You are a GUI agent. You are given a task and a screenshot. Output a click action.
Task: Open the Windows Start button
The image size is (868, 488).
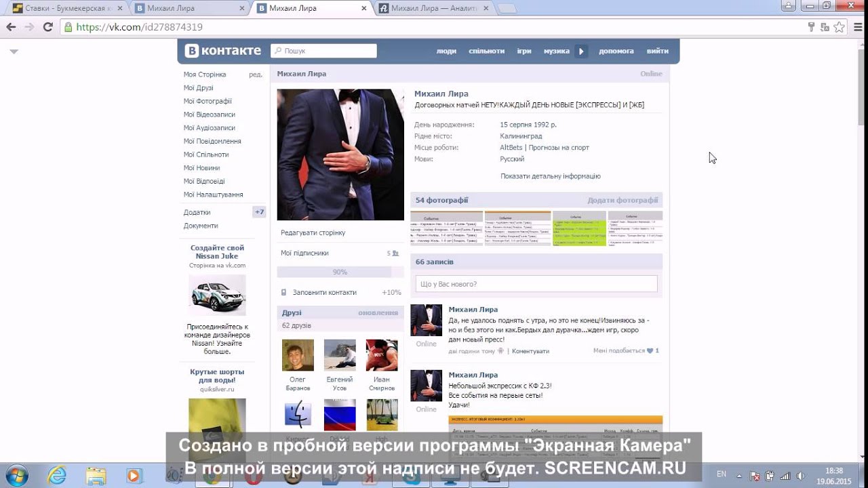click(x=16, y=476)
